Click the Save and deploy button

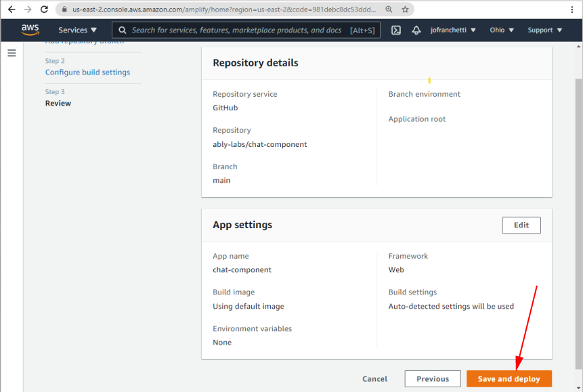(509, 378)
